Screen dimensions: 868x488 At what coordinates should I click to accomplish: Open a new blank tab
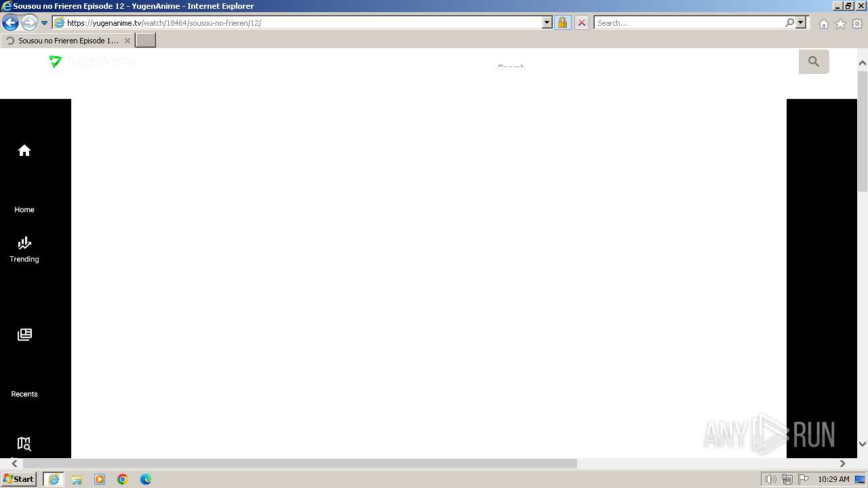coord(146,40)
